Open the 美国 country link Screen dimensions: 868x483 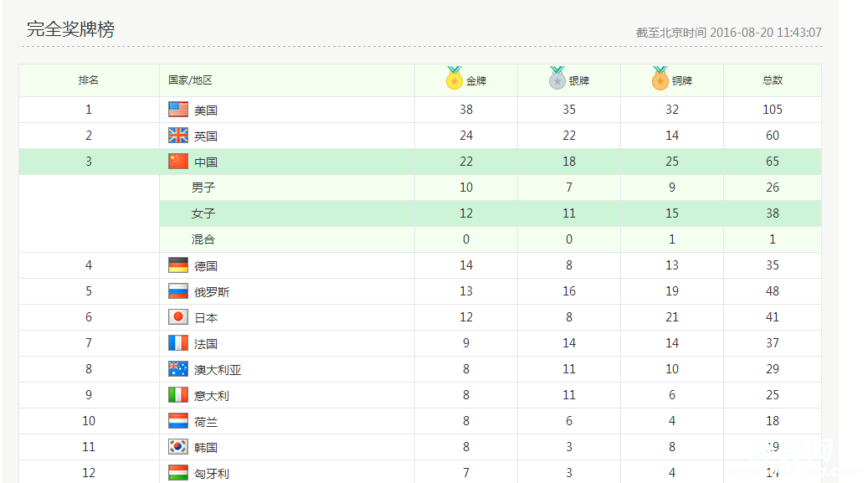point(206,110)
